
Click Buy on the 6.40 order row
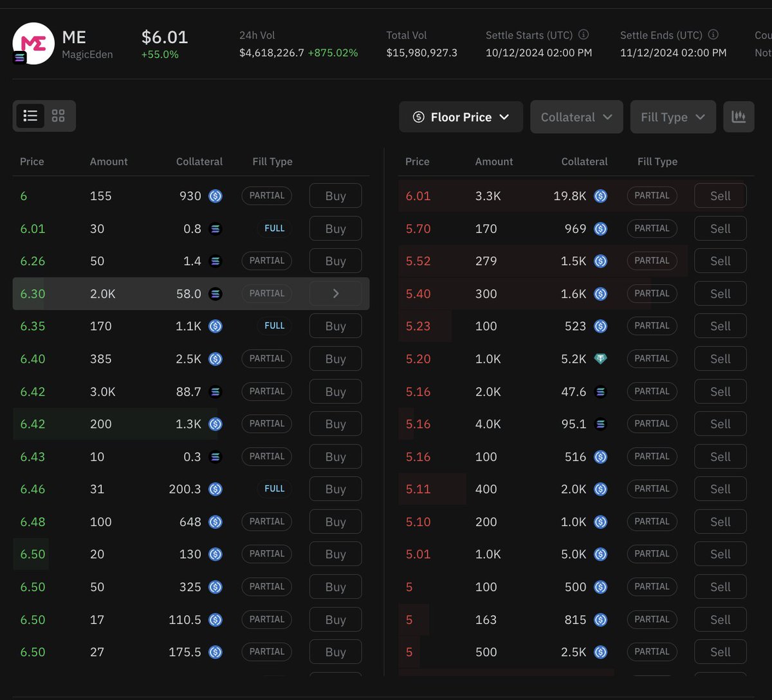pos(335,358)
